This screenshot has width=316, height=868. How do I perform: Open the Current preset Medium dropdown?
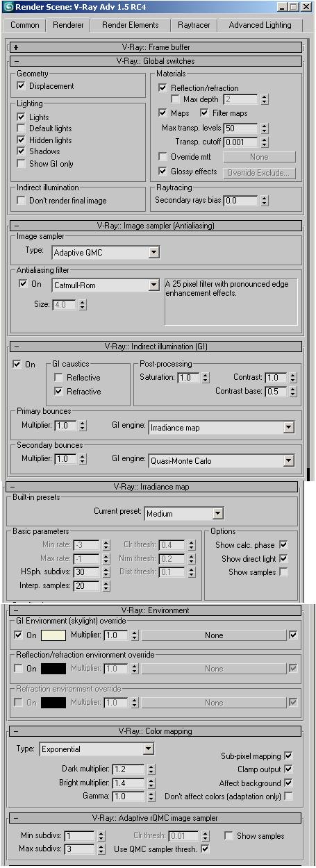tap(184, 514)
